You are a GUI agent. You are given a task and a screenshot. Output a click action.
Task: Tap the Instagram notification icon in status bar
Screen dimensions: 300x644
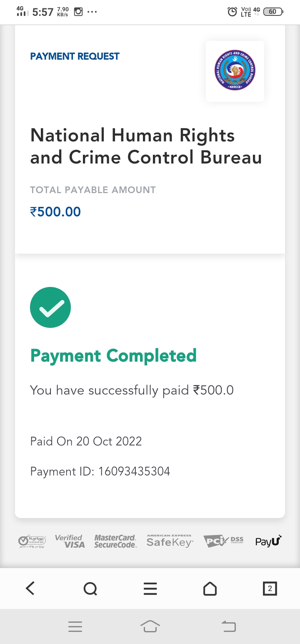[78, 12]
